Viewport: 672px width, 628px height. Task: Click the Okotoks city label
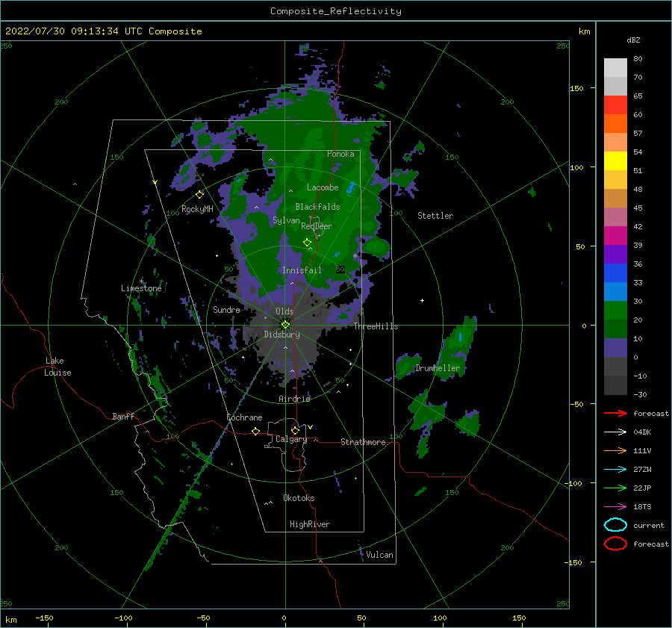[x=299, y=498]
